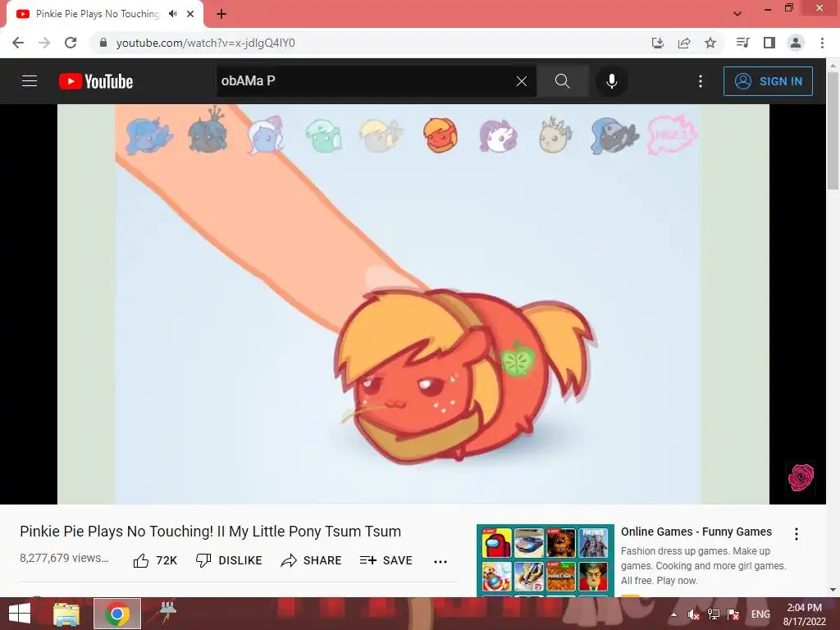Click the video title text
The image size is (840, 630).
(211, 532)
